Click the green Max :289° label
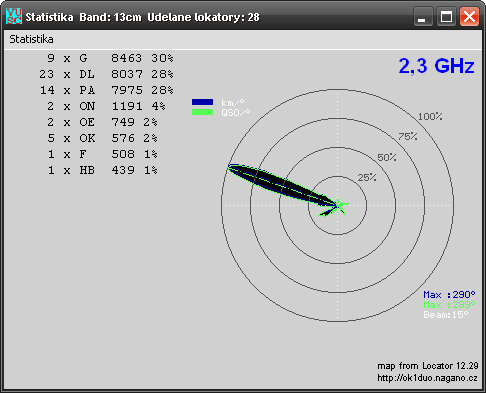Screen dimensions: 486x393 [x=449, y=305]
